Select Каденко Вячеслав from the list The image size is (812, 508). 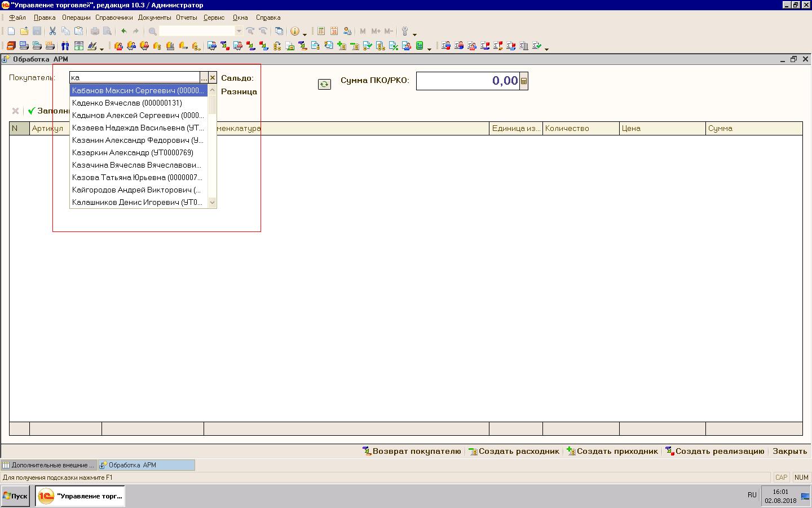tap(127, 103)
